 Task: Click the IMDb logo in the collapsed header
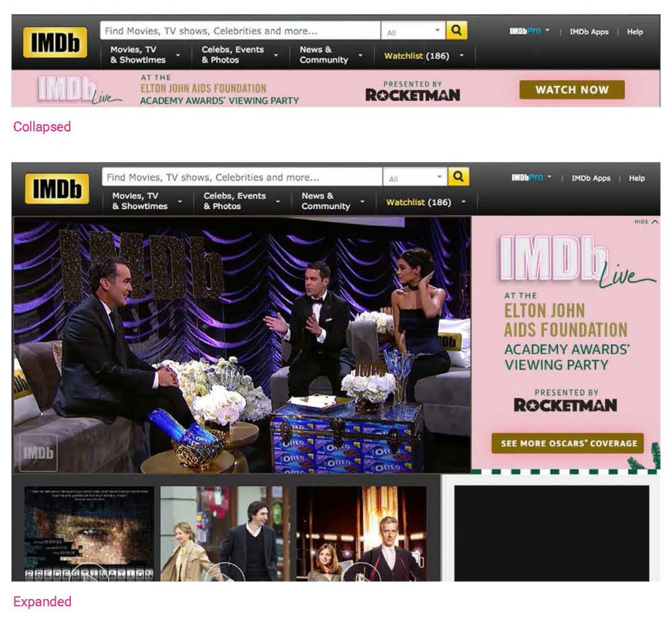click(x=55, y=42)
